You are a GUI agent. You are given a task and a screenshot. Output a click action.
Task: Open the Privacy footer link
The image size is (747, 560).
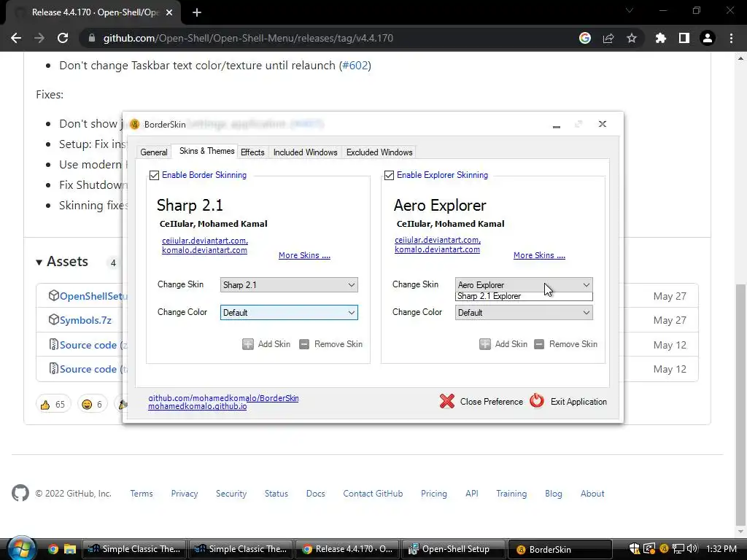(185, 494)
